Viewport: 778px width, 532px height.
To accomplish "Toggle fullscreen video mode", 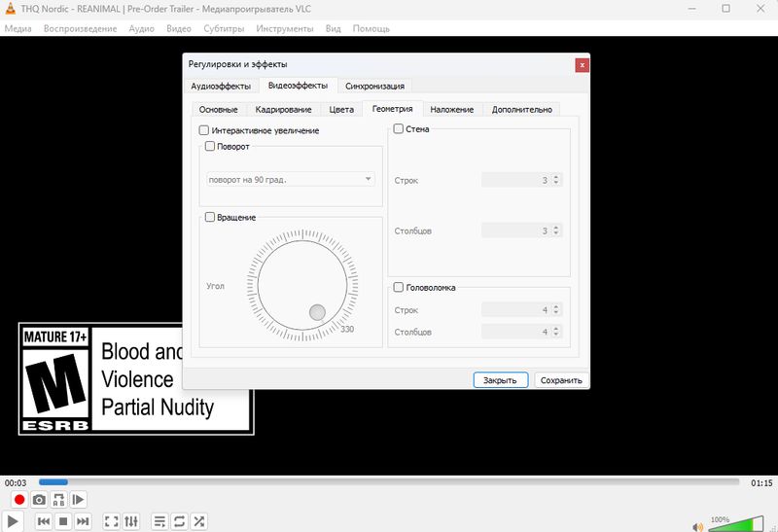I will (111, 522).
